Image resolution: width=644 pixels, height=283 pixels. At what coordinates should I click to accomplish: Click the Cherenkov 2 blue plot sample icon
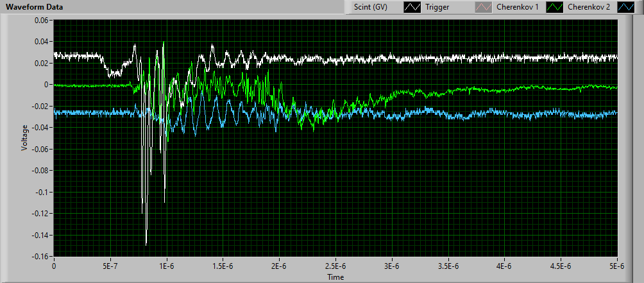(x=625, y=7)
